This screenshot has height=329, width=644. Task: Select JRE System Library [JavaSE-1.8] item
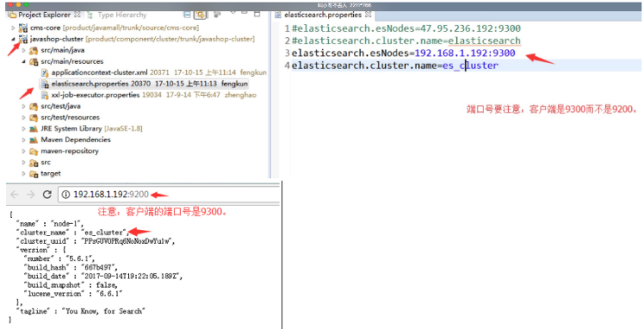(91, 128)
